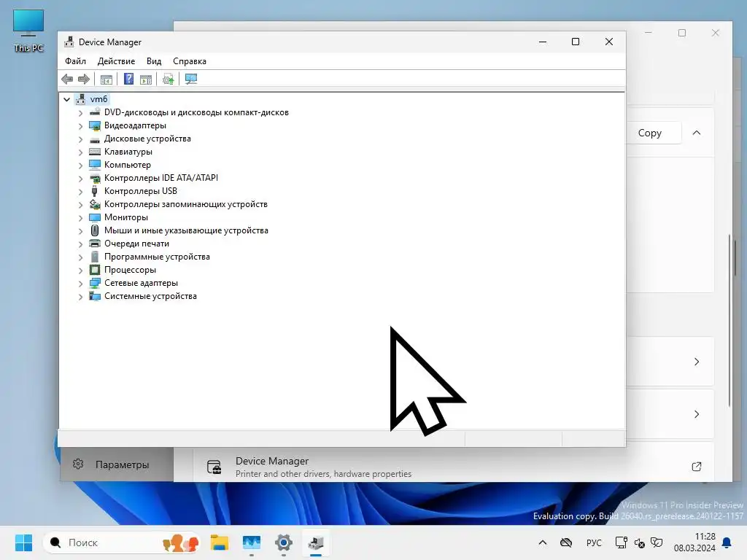This screenshot has width=747, height=560.
Task: Select the Компьютер label
Action: click(x=127, y=165)
